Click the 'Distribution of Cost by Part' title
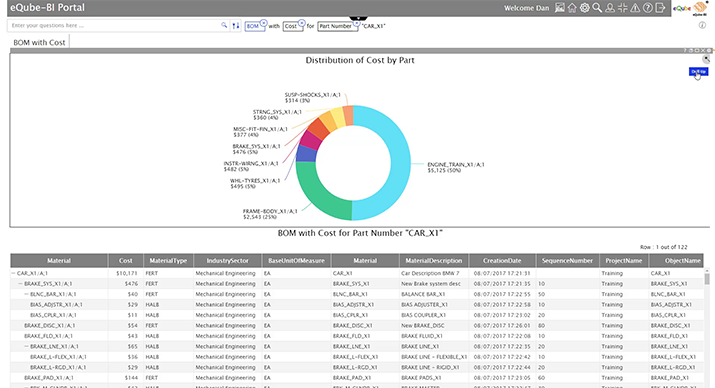Screen dimensions: 715x388 pos(360,60)
